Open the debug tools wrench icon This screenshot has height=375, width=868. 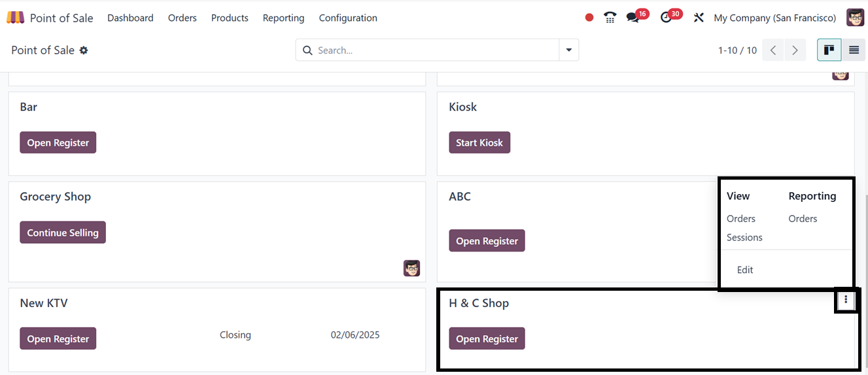tap(699, 18)
